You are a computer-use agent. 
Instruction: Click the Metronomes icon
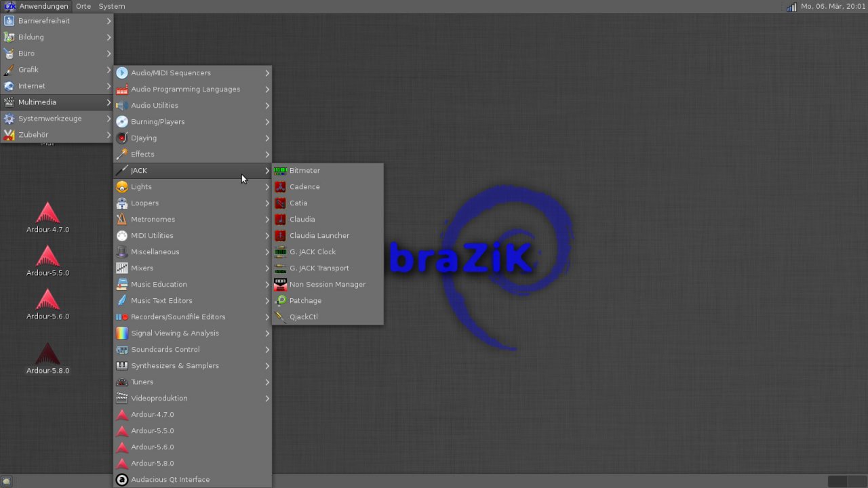pyautogui.click(x=122, y=220)
